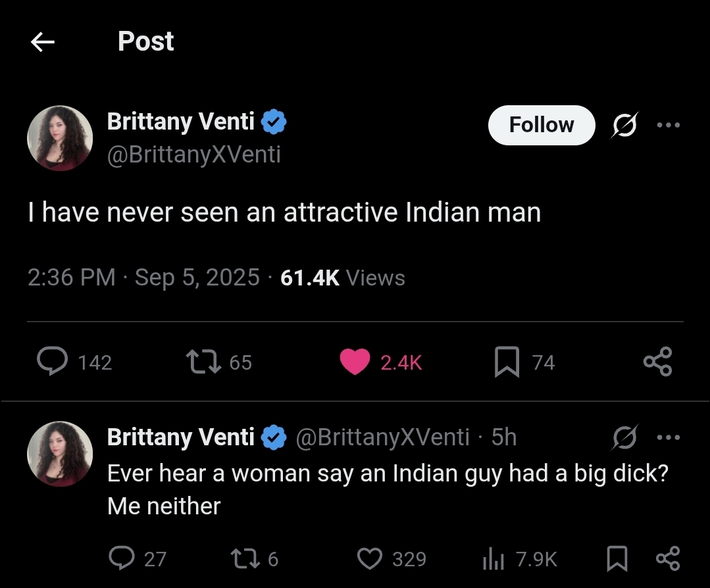Go back using the arrow icon
The height and width of the screenshot is (588, 710).
point(43,43)
